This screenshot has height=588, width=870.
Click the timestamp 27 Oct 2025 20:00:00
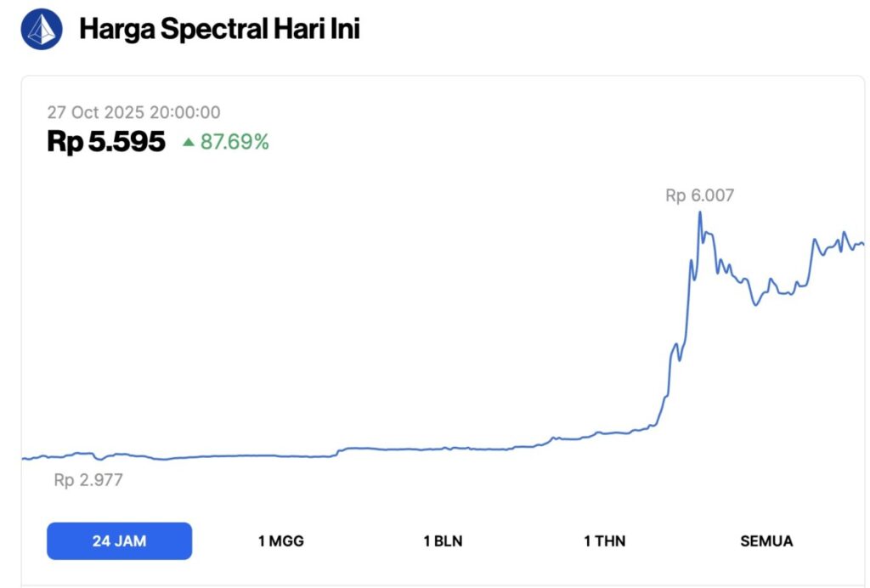[x=133, y=111]
